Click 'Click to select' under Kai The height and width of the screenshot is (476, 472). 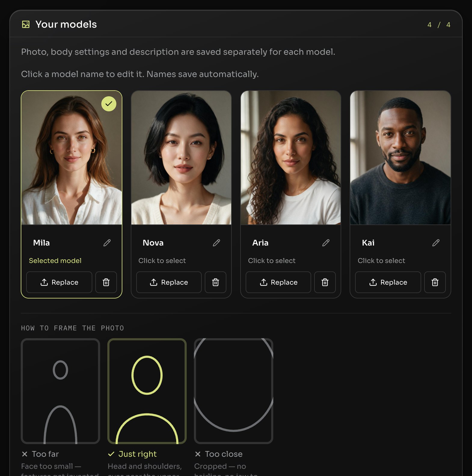[382, 261]
